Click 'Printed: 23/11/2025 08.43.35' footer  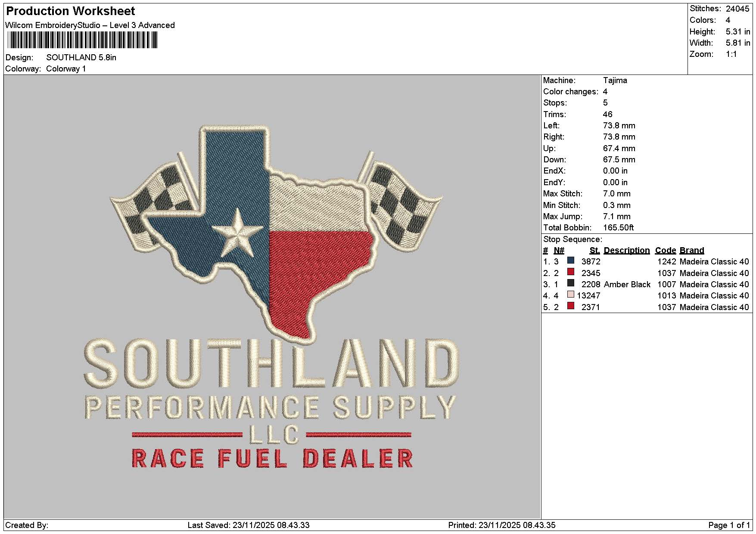pos(502,525)
